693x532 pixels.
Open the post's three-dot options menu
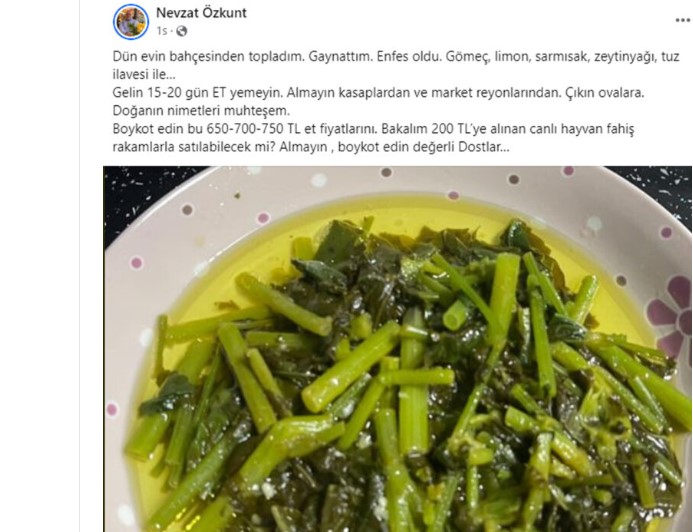pyautogui.click(x=683, y=20)
